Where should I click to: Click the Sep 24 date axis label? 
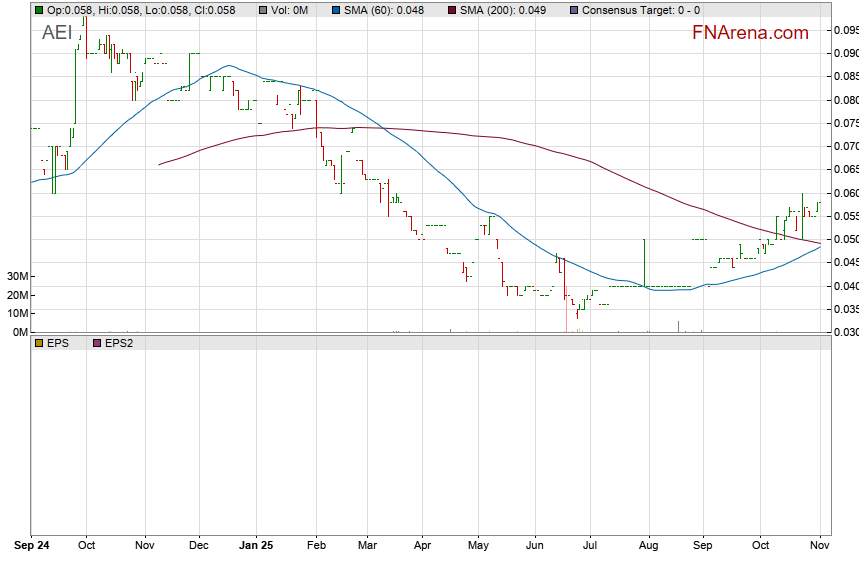coord(32,547)
